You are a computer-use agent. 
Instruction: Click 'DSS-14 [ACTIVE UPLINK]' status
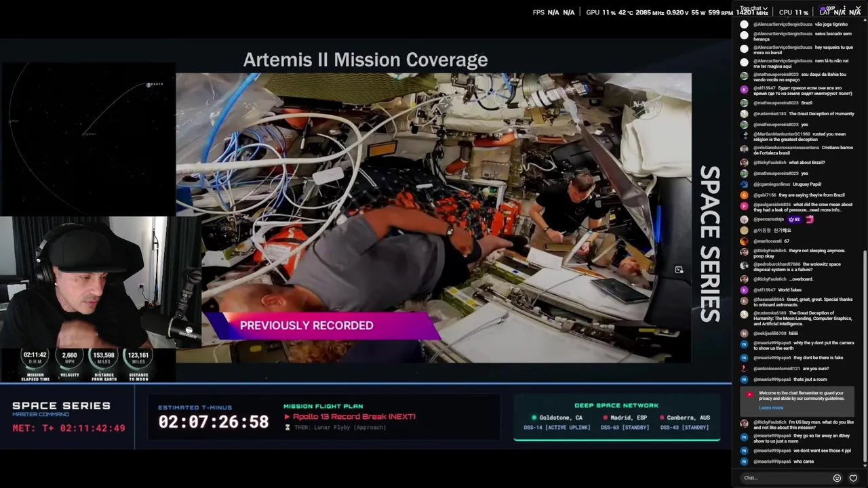click(x=557, y=428)
